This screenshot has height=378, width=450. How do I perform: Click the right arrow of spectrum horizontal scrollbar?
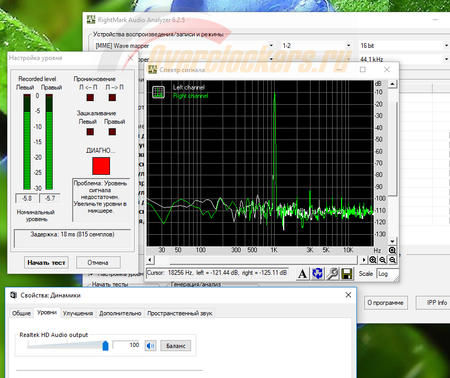click(x=364, y=260)
